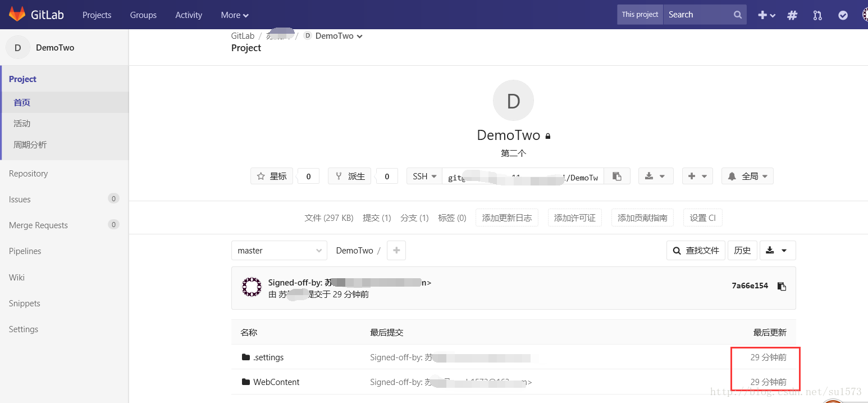Click the SSH clone URL field
Image resolution: width=868 pixels, height=403 pixels.
click(x=523, y=176)
